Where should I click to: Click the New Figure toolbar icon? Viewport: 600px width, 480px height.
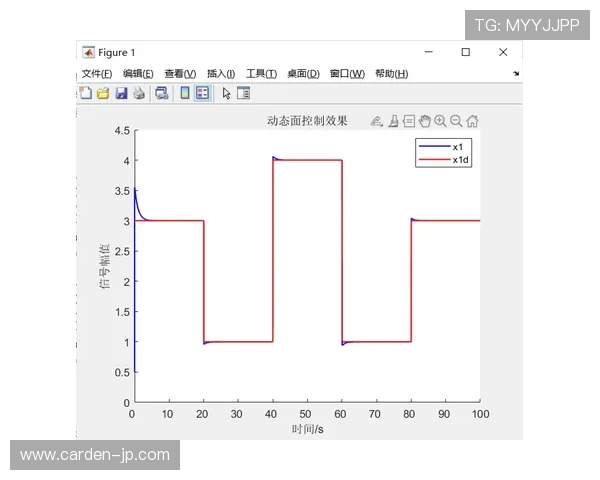click(86, 93)
